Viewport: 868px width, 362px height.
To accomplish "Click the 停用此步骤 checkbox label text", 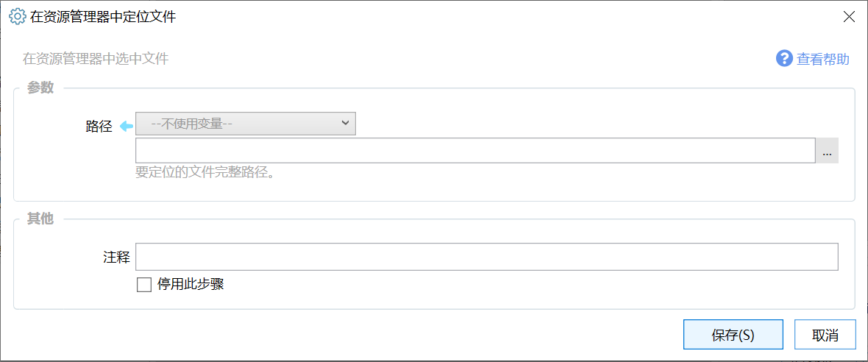I will tap(191, 285).
